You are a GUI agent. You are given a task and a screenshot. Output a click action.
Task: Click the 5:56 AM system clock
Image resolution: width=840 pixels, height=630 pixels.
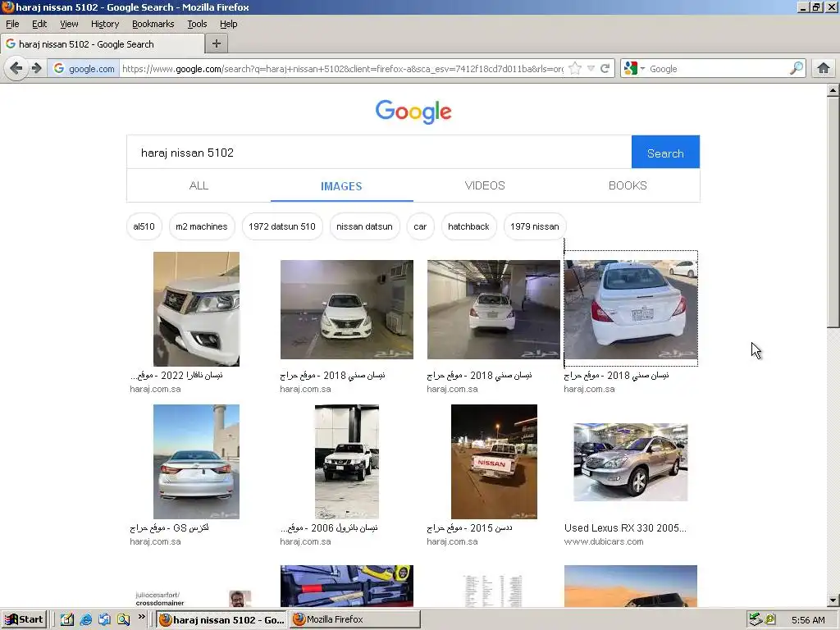pyautogui.click(x=808, y=620)
